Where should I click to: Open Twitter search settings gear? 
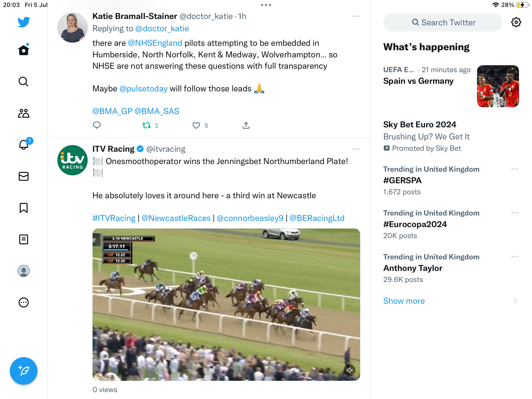516,22
